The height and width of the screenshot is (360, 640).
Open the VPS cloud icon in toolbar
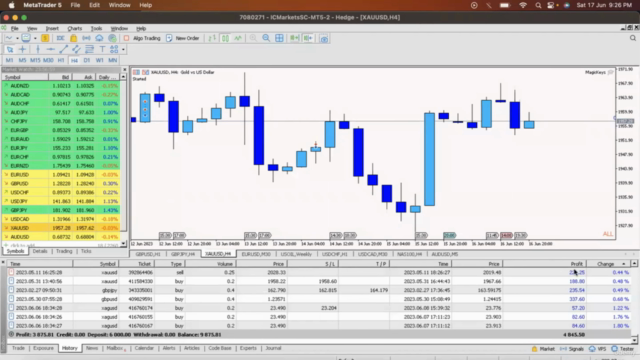99,38
